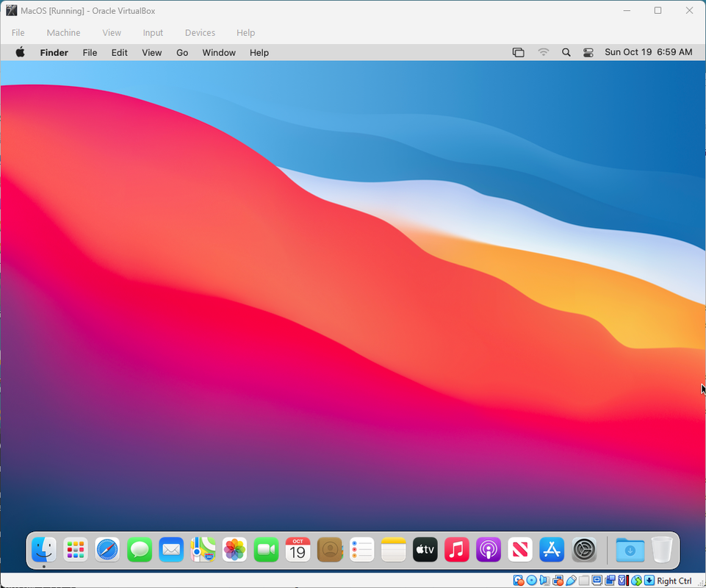This screenshot has width=706, height=588.
Task: Click VirtualBox display settings indicator
Action: pyautogui.click(x=597, y=581)
